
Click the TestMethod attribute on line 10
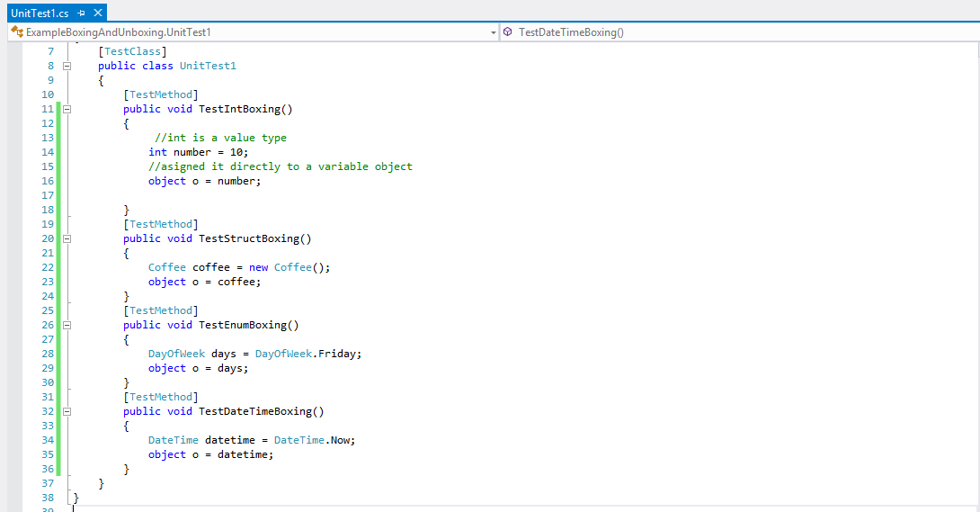[x=161, y=94]
